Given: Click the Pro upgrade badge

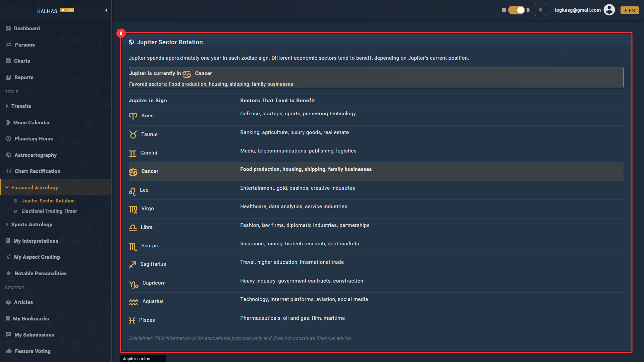Looking at the screenshot, I should point(630,10).
